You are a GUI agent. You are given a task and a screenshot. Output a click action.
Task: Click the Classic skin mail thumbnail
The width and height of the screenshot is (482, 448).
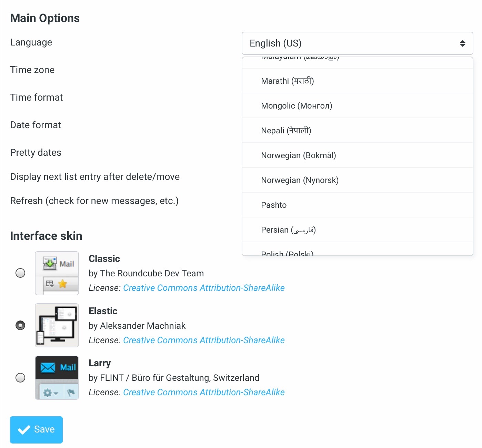tap(57, 273)
